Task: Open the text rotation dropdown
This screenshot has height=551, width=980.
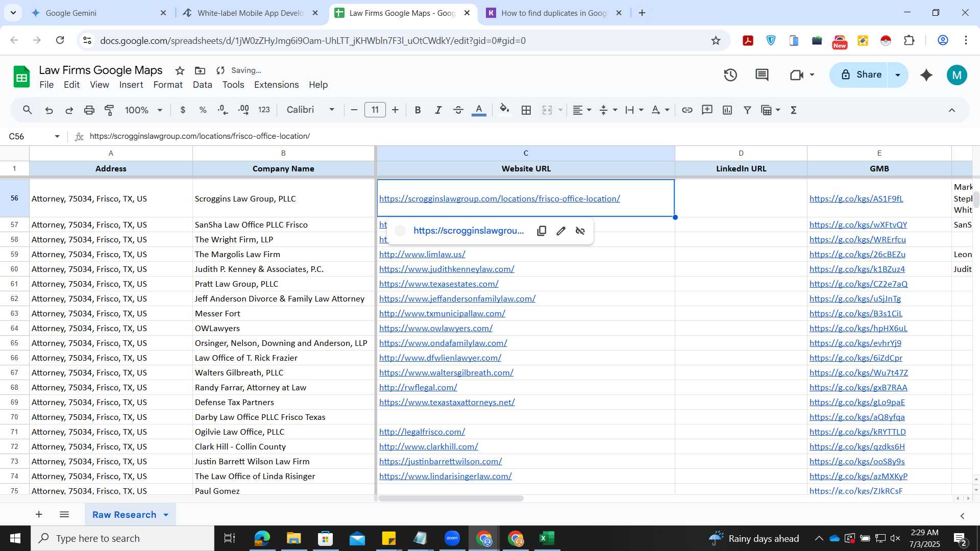Action: (660, 110)
